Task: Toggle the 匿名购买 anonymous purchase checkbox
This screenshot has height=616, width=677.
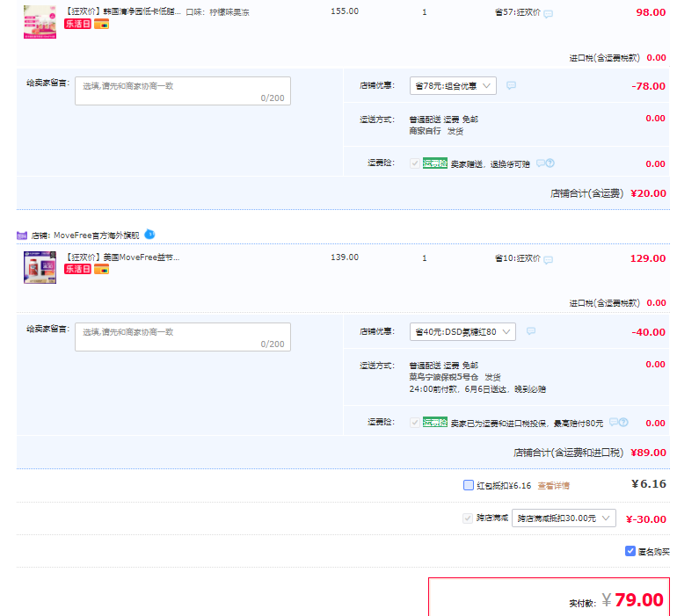Action: 630,551
